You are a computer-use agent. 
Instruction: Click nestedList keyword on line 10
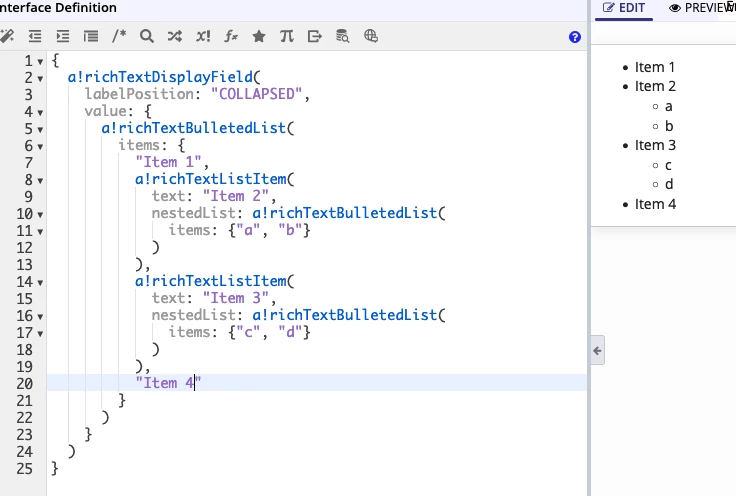click(193, 213)
